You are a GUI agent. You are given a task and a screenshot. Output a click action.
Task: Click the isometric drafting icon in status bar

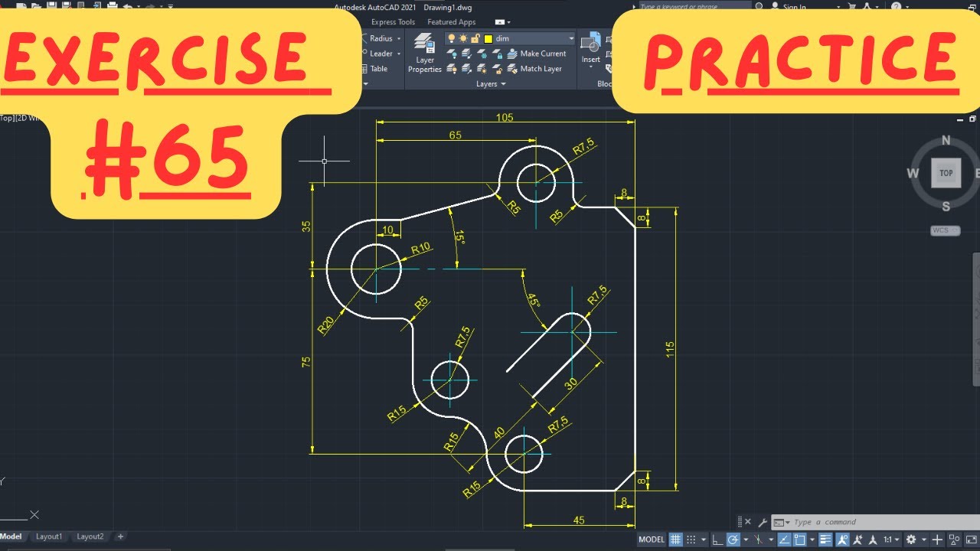758,540
